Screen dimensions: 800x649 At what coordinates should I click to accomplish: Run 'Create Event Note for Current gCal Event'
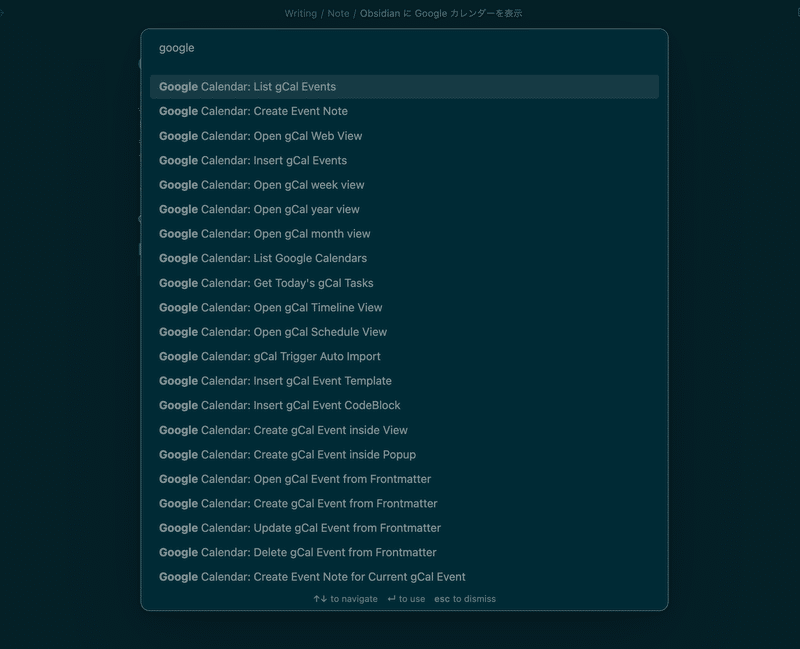(x=404, y=577)
